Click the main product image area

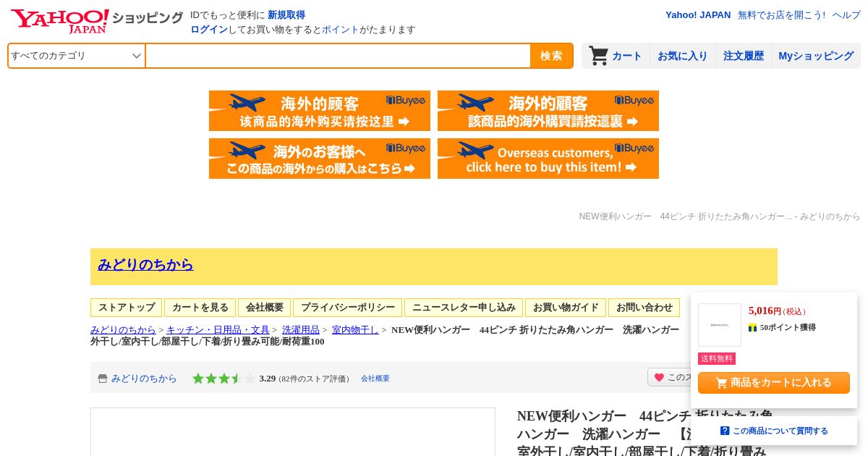pyautogui.click(x=293, y=432)
